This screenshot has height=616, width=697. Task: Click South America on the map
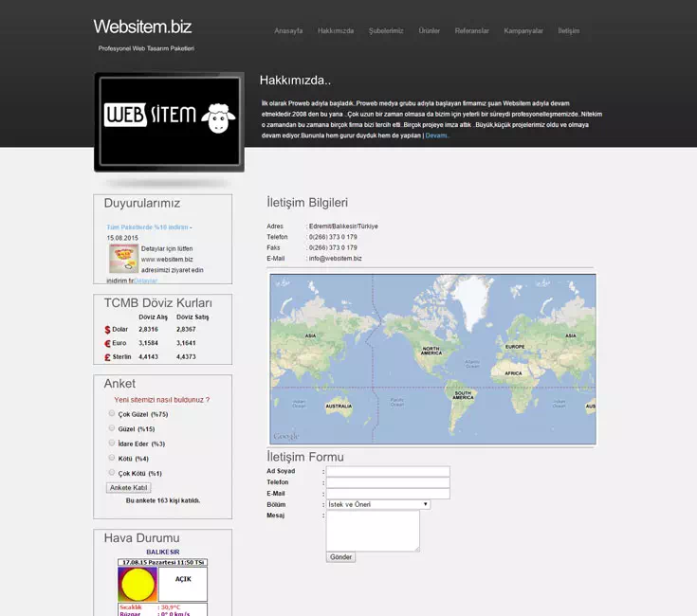(463, 397)
